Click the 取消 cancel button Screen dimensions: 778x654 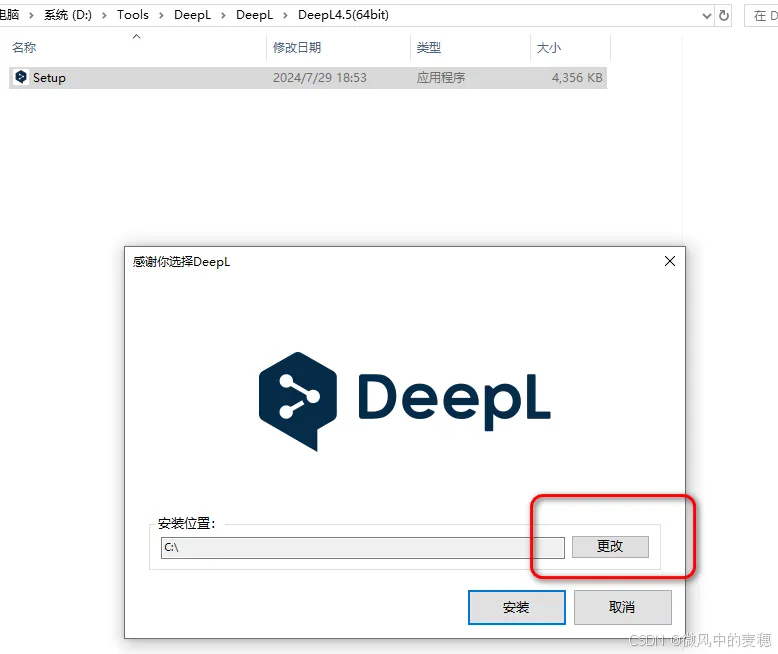click(x=622, y=607)
